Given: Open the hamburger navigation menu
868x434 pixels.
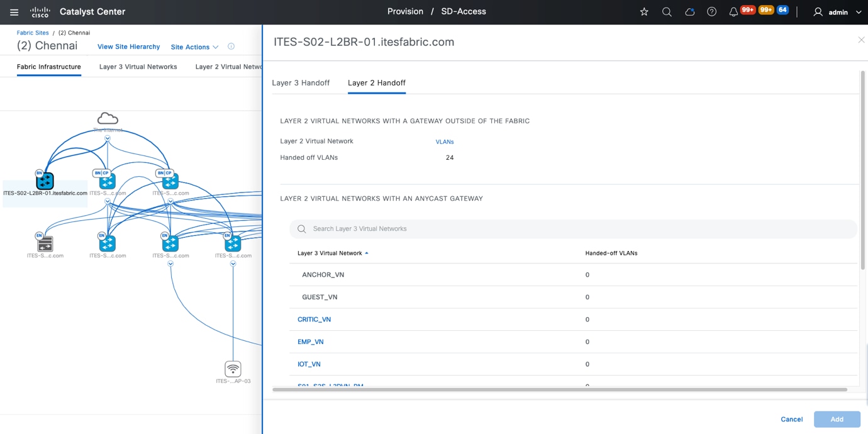Looking at the screenshot, I should 14,12.
